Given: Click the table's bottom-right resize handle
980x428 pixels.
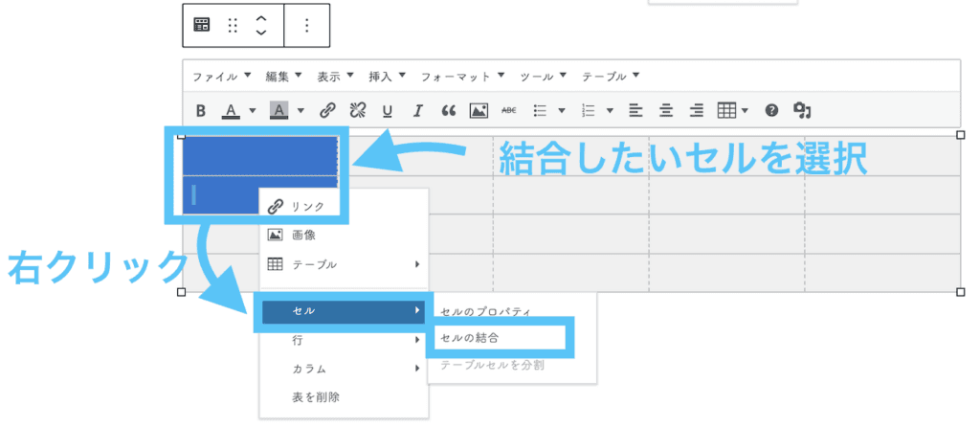Looking at the screenshot, I should (961, 292).
